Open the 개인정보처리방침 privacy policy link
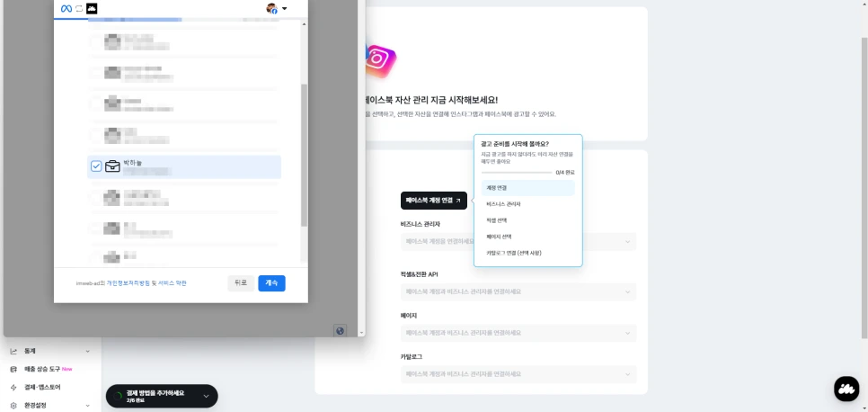This screenshot has height=412, width=868. coord(128,283)
